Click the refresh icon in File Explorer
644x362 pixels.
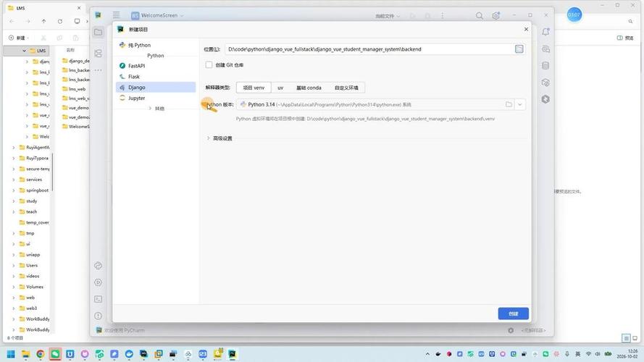(60, 21)
